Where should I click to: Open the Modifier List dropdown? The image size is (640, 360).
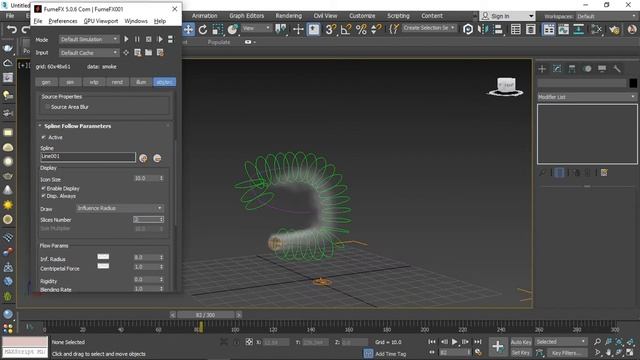pos(587,97)
